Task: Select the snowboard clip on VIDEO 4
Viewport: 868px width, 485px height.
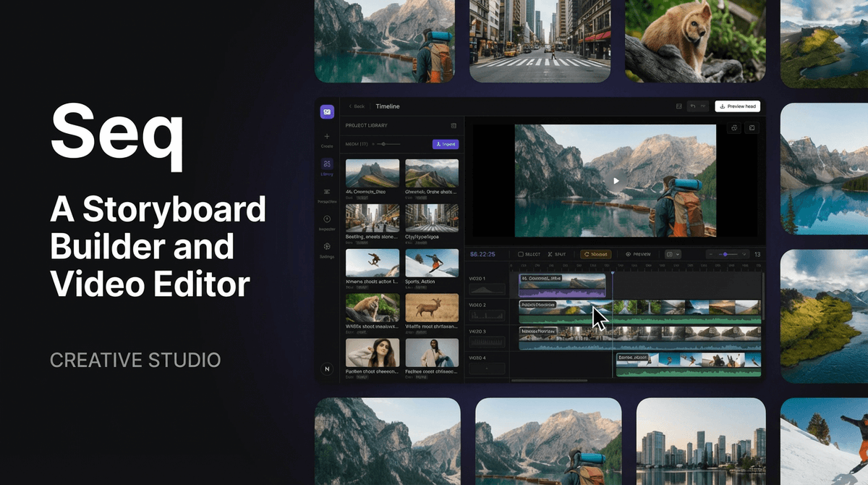Action: pyautogui.click(x=688, y=364)
